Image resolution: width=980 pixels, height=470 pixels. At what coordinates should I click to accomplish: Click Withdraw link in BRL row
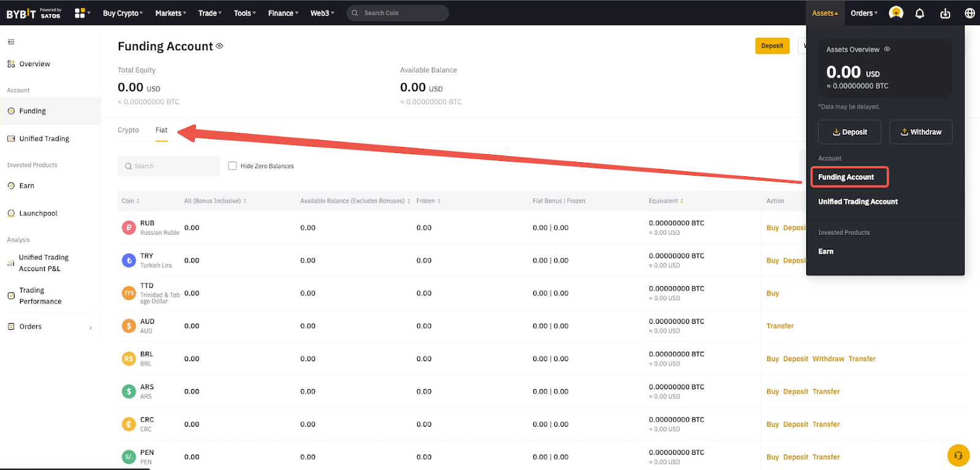[x=828, y=359]
